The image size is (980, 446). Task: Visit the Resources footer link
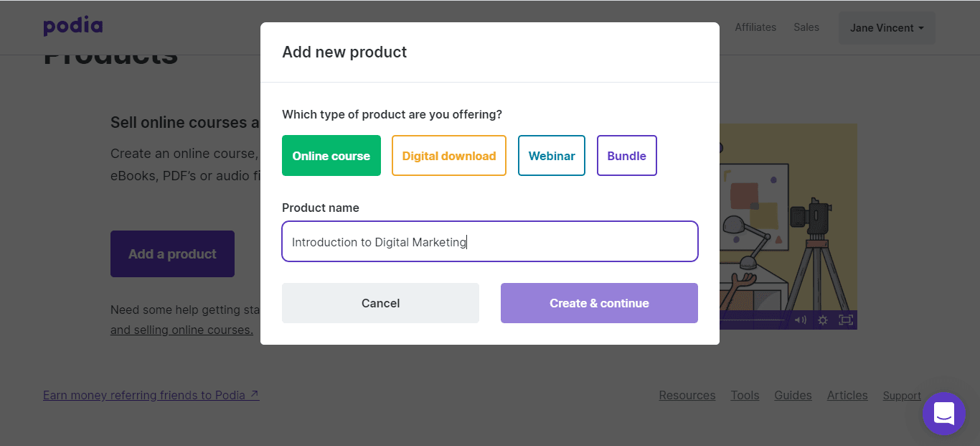pyautogui.click(x=687, y=395)
